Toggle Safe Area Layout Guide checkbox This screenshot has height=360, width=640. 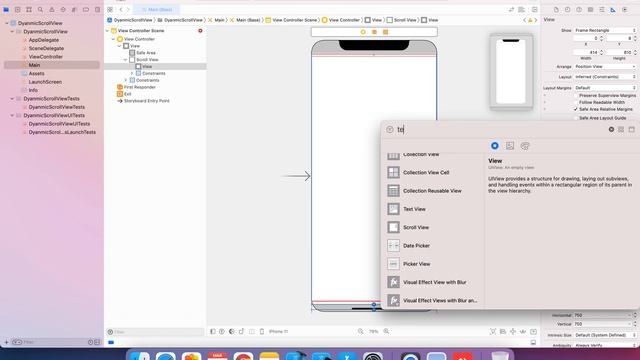click(576, 118)
